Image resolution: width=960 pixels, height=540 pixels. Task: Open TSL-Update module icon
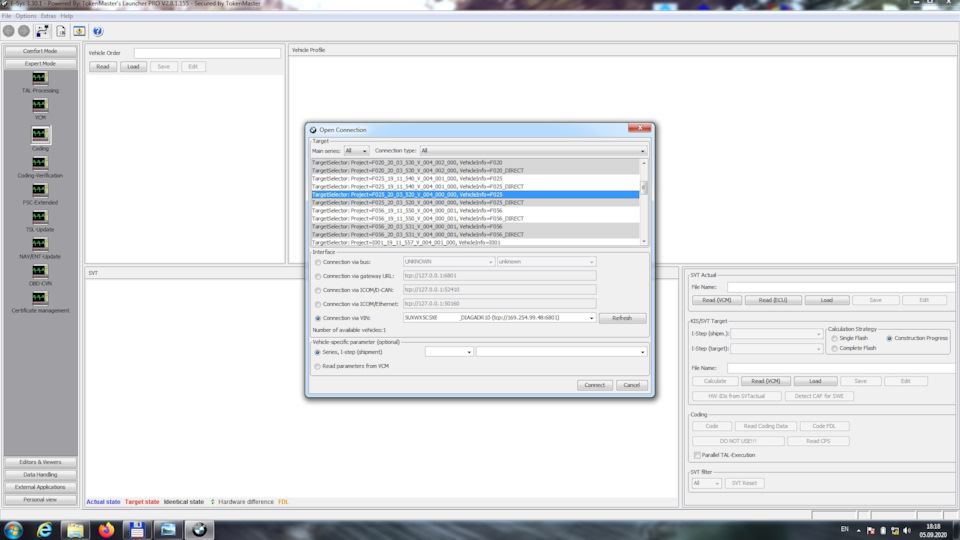point(40,217)
